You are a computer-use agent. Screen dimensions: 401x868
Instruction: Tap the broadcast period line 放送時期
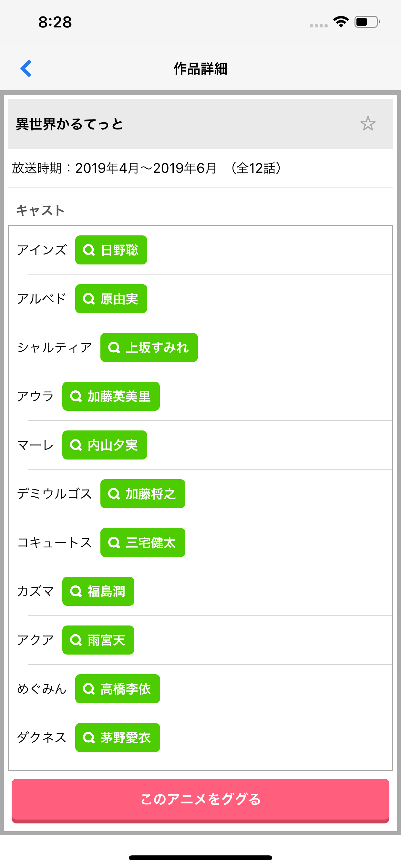[147, 168]
